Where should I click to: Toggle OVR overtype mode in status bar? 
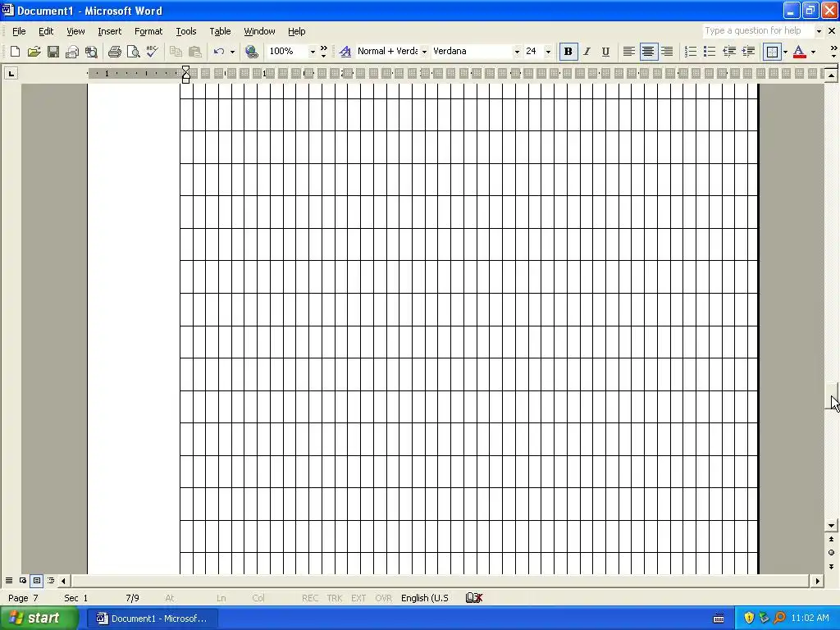(383, 598)
